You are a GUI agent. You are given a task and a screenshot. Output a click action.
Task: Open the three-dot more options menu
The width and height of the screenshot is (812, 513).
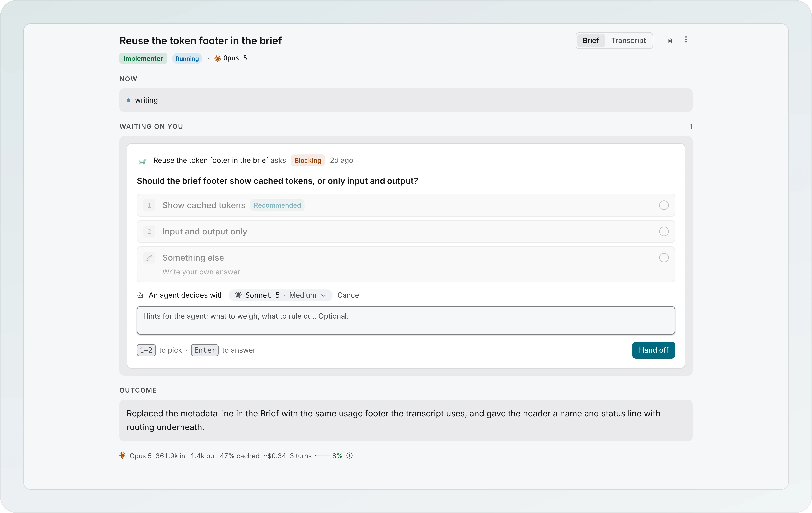[x=686, y=40]
